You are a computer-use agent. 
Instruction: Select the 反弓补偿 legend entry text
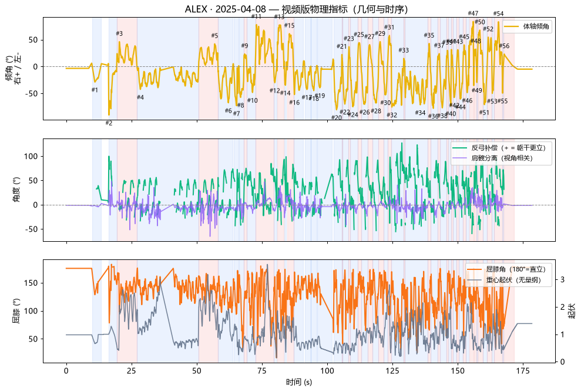(x=508, y=148)
